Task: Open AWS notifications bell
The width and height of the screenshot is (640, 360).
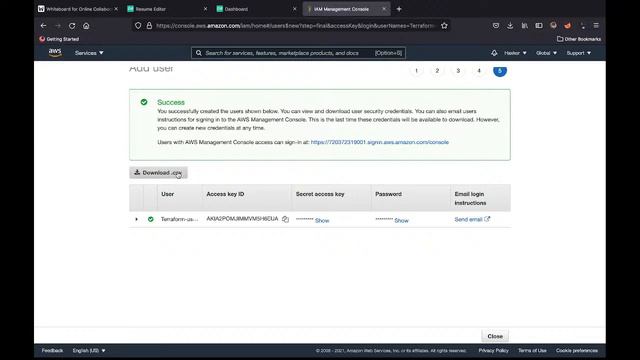Action: click(494, 53)
